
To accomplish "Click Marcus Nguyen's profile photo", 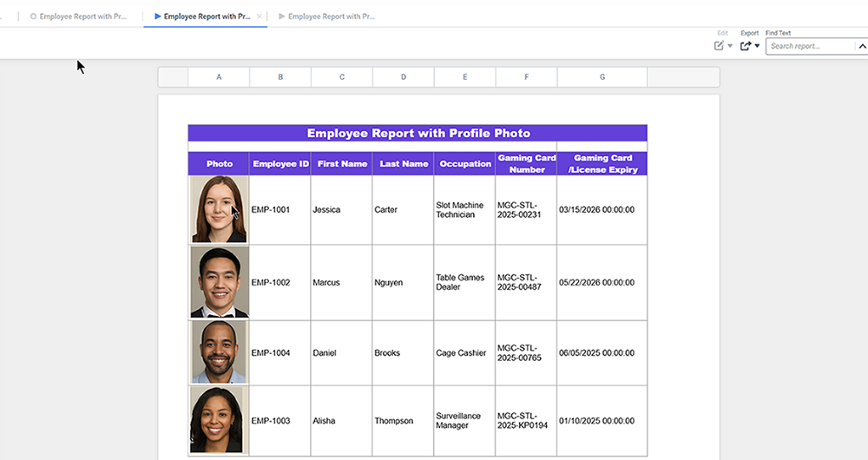I will 219,282.
